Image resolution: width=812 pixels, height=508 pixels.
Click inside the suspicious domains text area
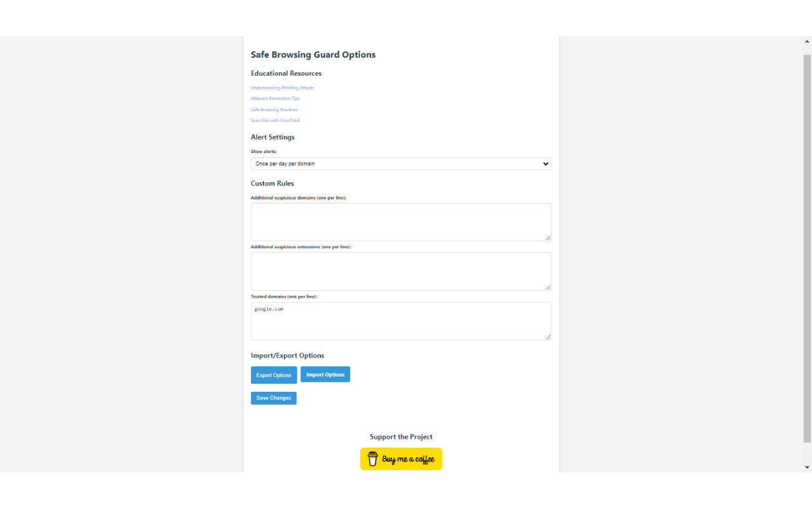(x=401, y=222)
